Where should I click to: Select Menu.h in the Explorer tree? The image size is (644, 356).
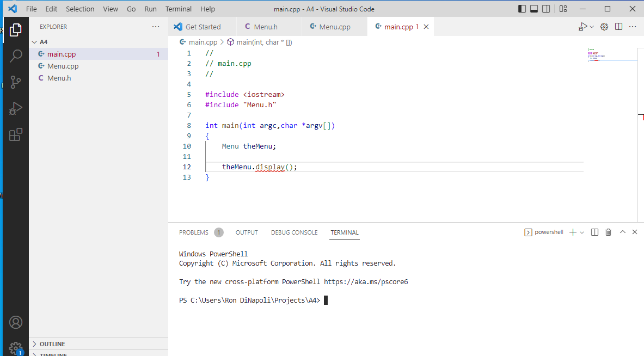[59, 78]
